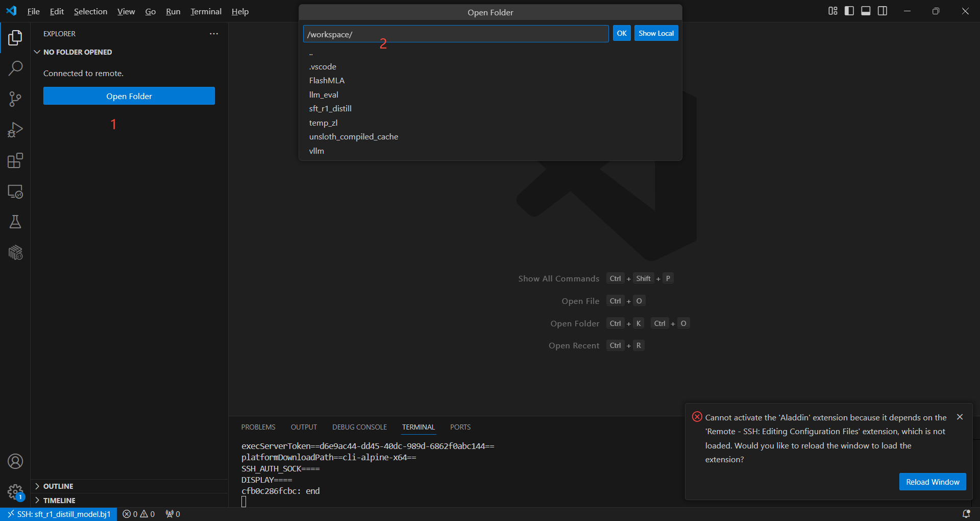Switch to the PROBLEMS tab
This screenshot has height=521, width=980.
click(258, 427)
